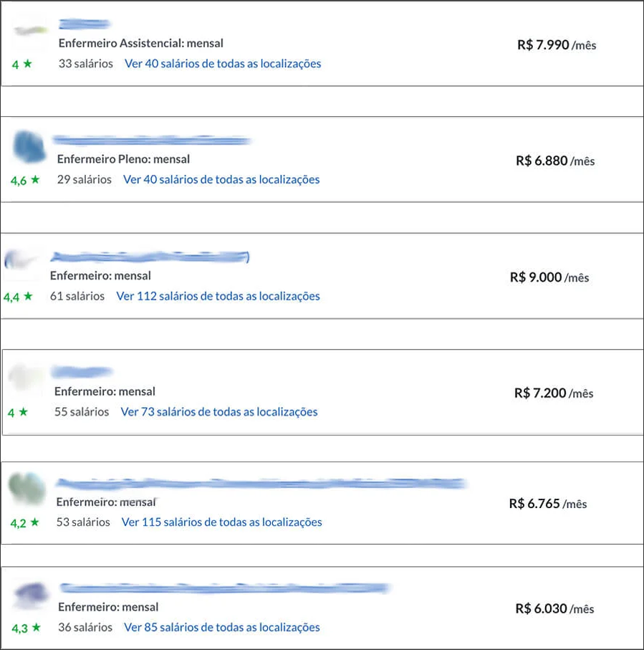View 115 salários de todas as localizações
The image size is (644, 650).
(x=222, y=522)
